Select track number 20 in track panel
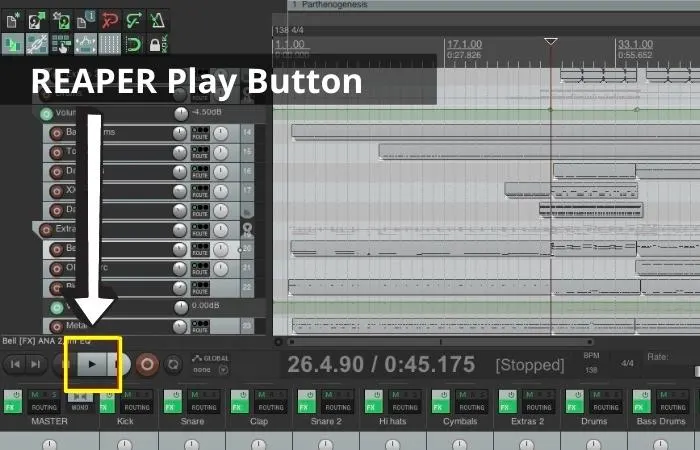Screen dimensions: 700x450 coord(247,250)
